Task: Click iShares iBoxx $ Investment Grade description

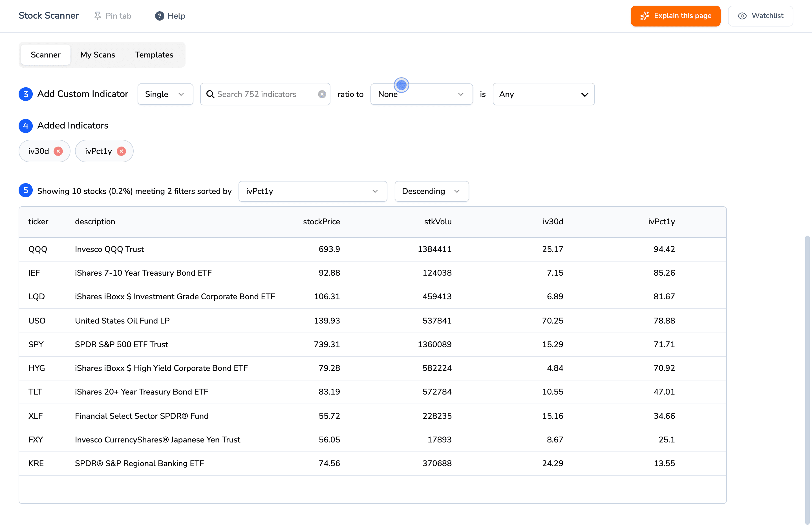Action: click(175, 297)
